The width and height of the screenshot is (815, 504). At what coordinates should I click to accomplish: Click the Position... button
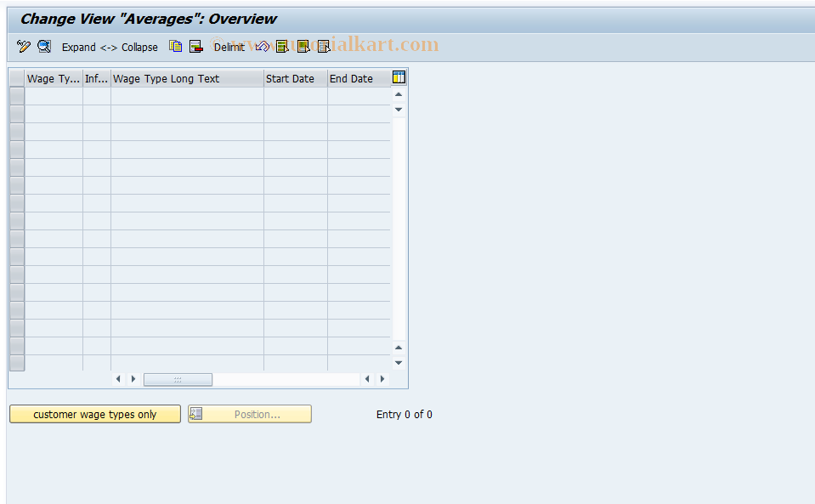coord(250,414)
